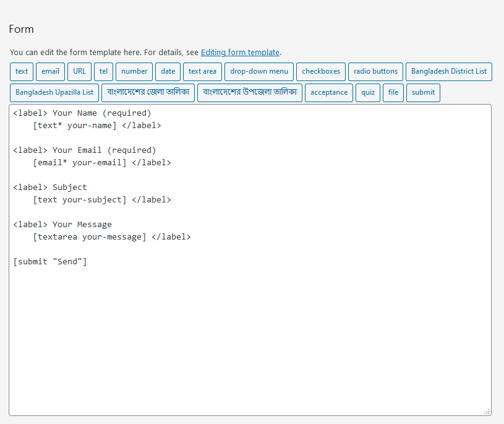This screenshot has height=424, width=504.
Task: Click the বাংলাদেশের উপজেলা তালিকা tag button
Action: [250, 93]
